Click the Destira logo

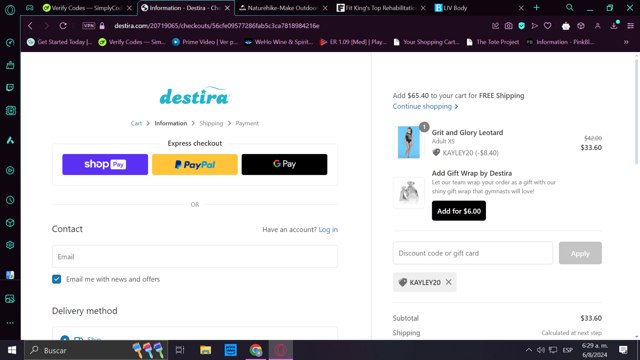195,96
